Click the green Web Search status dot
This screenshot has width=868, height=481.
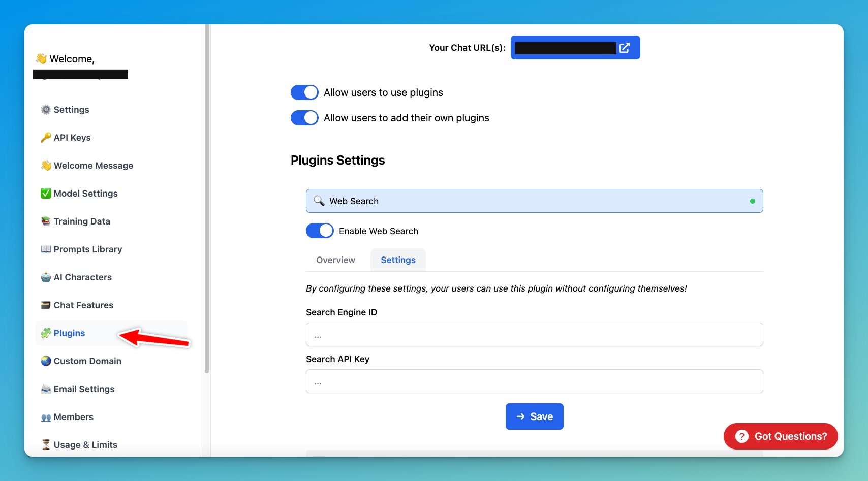click(752, 201)
